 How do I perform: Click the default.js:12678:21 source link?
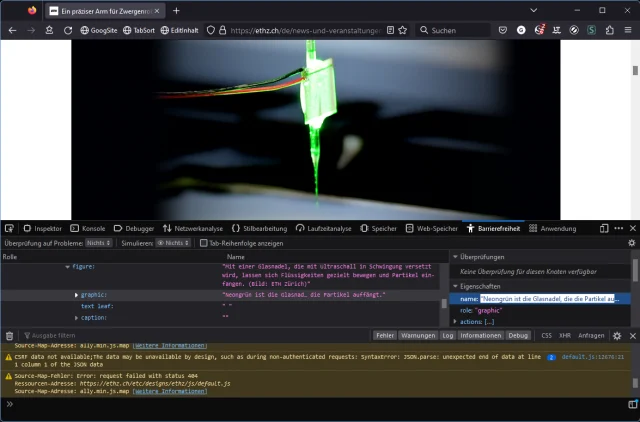[593, 356]
